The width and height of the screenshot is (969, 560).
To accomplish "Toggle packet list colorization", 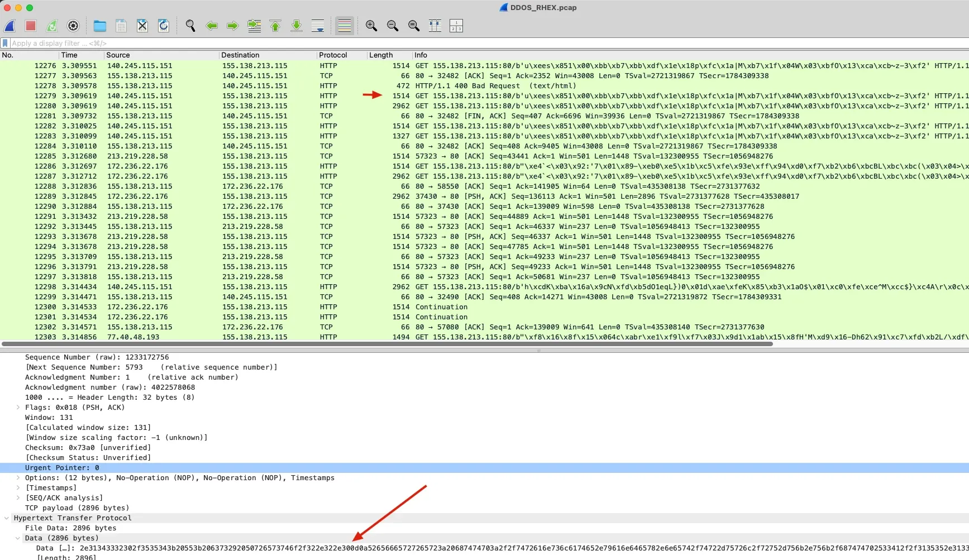I will tap(345, 26).
